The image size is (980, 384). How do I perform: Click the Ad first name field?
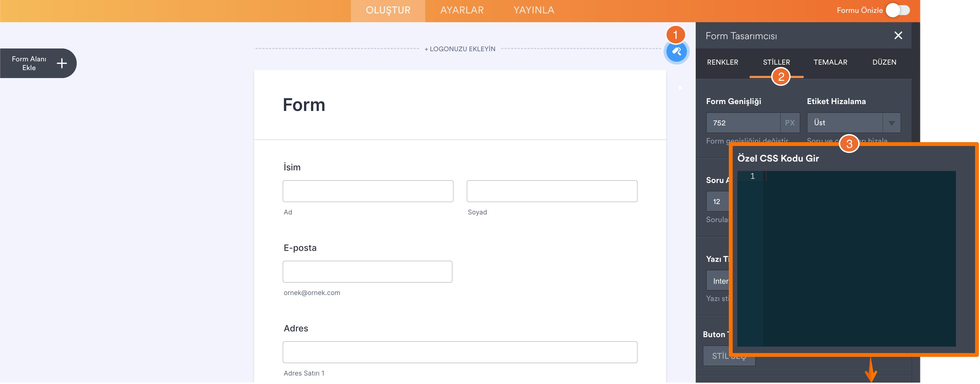368,191
